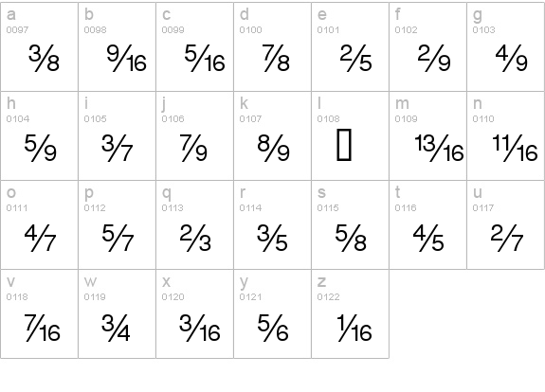545x392 pixels.
Task: Select the 1/16 fraction in cell z
Action: pyautogui.click(x=354, y=327)
